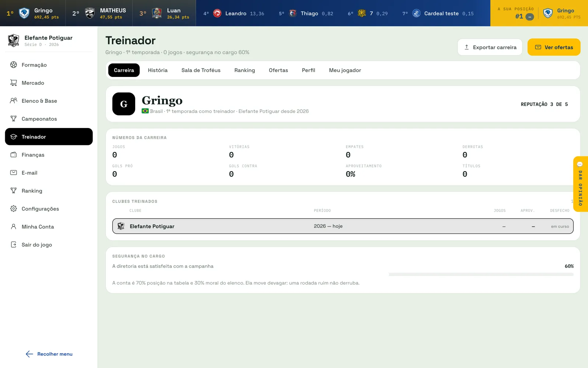Click the Campeonatos trophy icon
Screen dimensions: 588x368
14,118
